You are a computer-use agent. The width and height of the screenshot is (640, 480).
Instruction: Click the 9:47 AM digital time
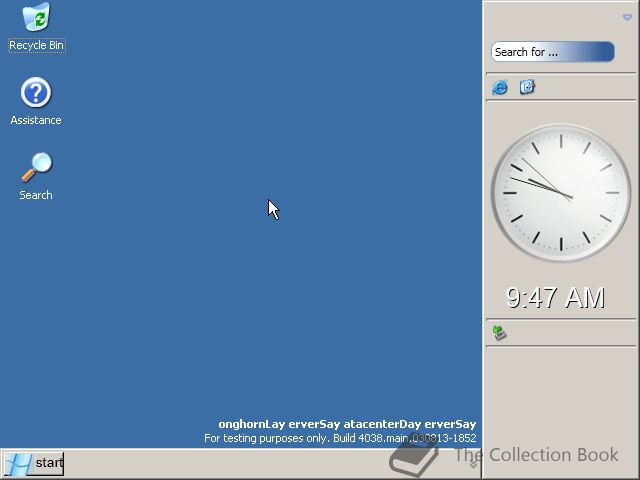tap(556, 298)
